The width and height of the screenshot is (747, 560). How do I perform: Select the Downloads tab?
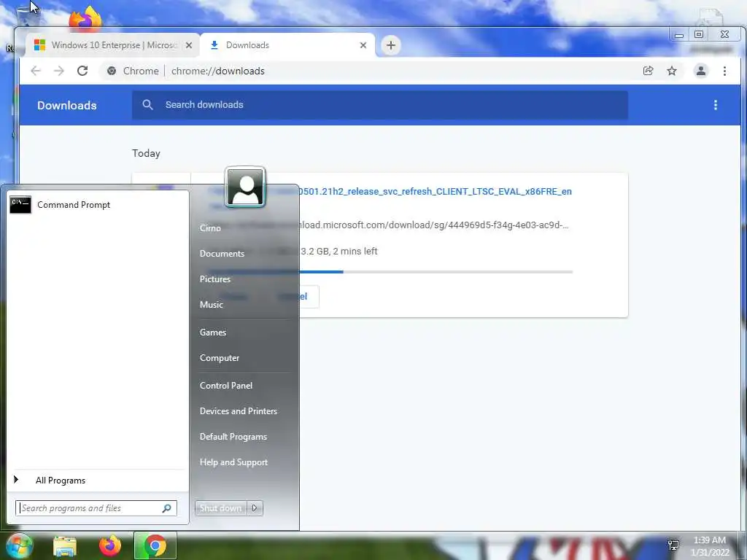click(x=287, y=45)
